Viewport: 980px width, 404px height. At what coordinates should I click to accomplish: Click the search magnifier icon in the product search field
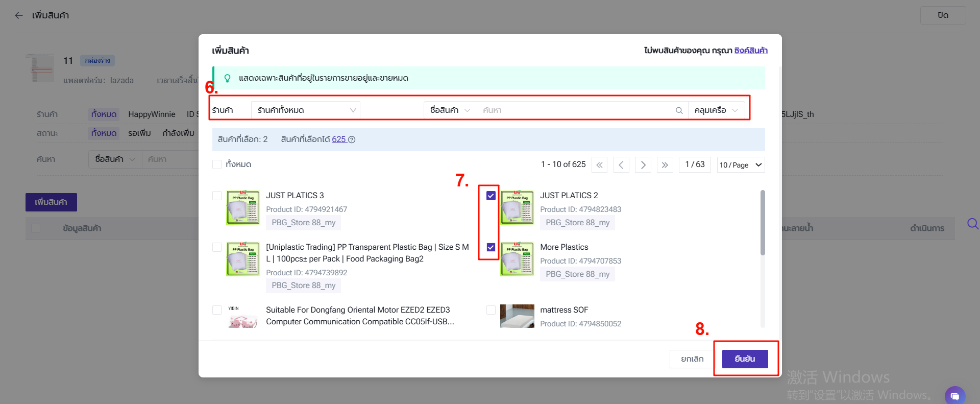[679, 110]
